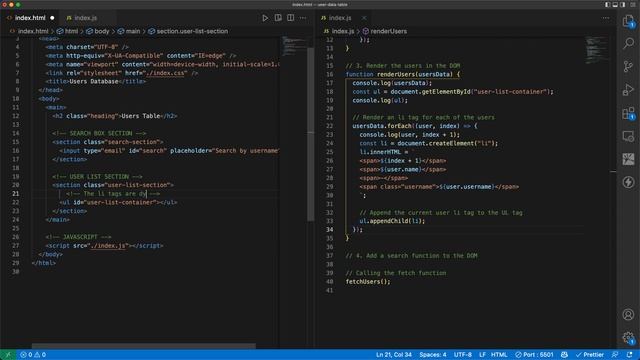This screenshot has height=360, width=640.
Task: Open the Run and Debug view
Action: coord(629,89)
